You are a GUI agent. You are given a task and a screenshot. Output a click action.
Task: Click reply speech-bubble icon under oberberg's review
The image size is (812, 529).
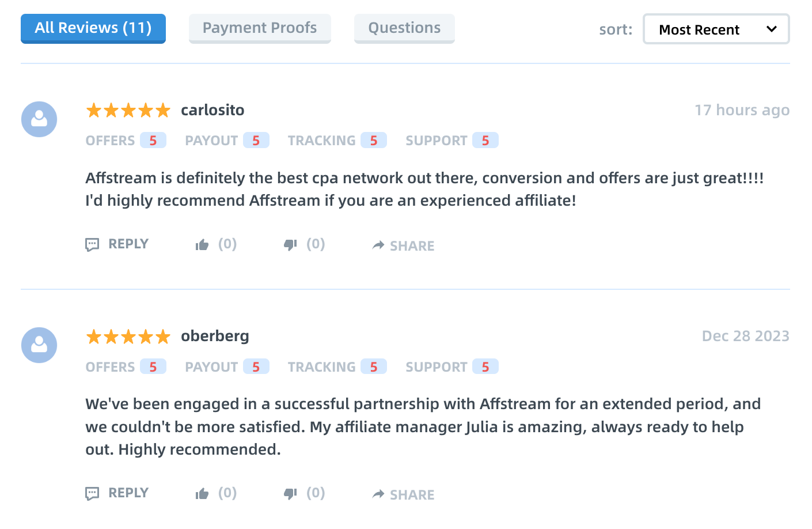pyautogui.click(x=92, y=494)
